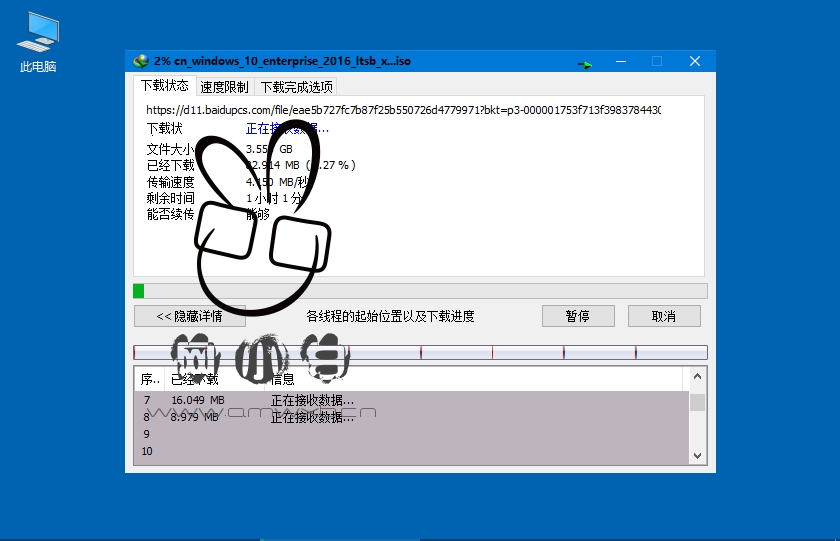Click the thread list scroll-up arrow

(697, 378)
